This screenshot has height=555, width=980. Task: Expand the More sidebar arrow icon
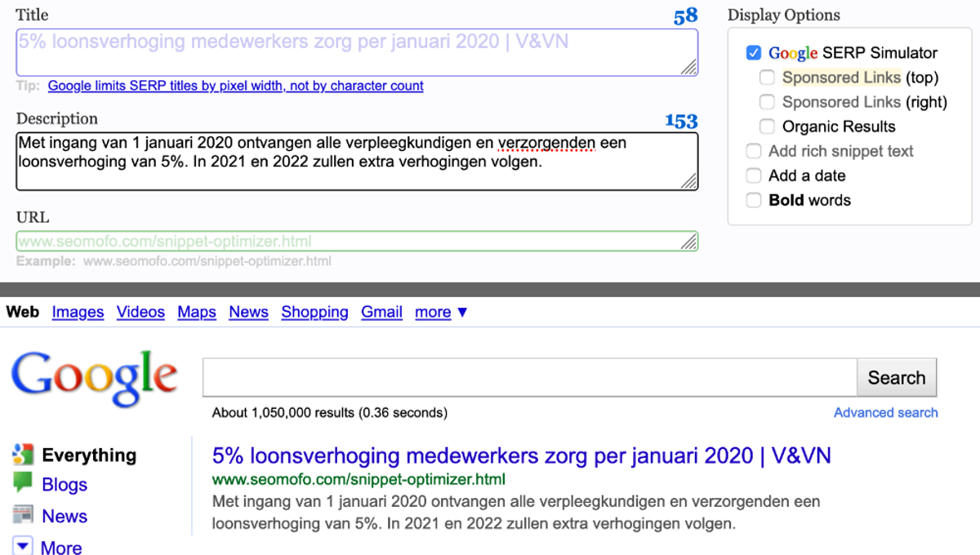pos(23,546)
